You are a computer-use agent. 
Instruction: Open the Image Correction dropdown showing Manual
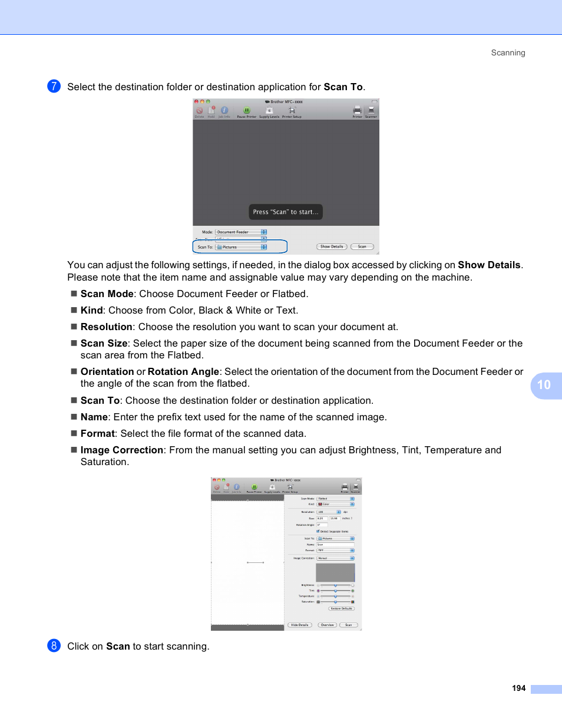pos(336,558)
